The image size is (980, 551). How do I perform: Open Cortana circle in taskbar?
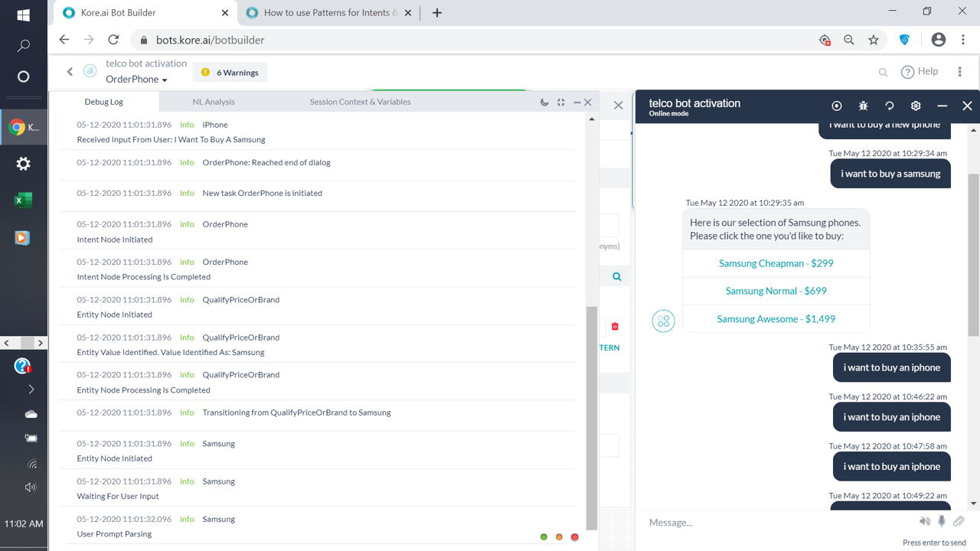23,77
